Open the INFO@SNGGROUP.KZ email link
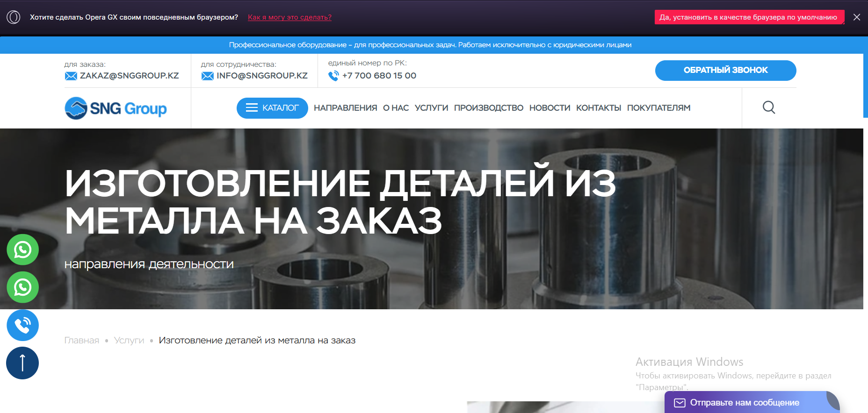Screen dimensions: 868x413 coord(262,76)
